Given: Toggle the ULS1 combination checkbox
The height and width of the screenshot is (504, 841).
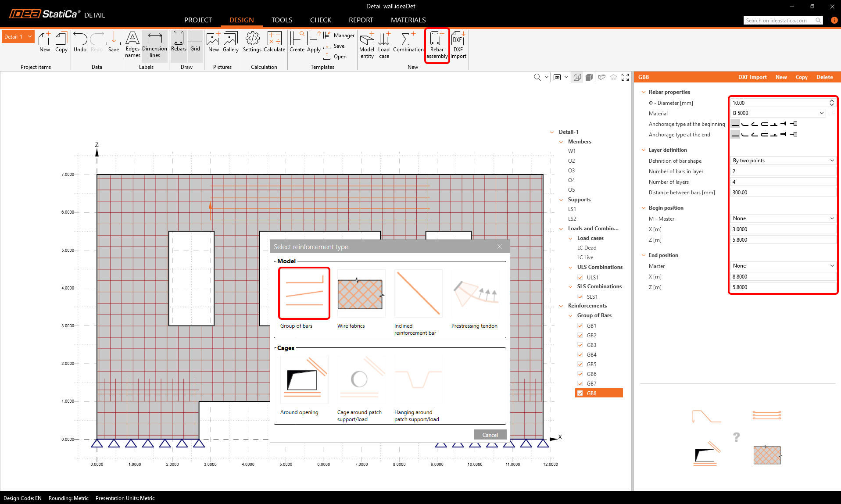Looking at the screenshot, I should pos(580,278).
